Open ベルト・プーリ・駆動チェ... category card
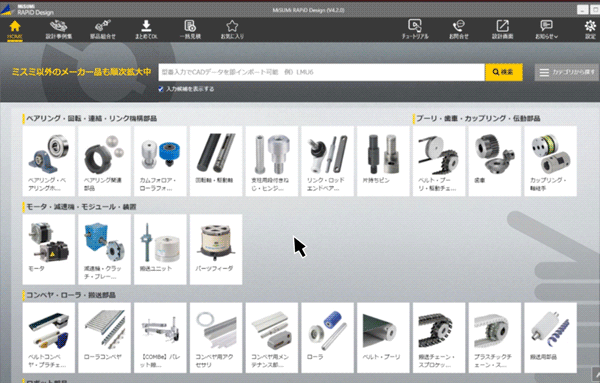This screenshot has height=383, width=600. pos(439,161)
